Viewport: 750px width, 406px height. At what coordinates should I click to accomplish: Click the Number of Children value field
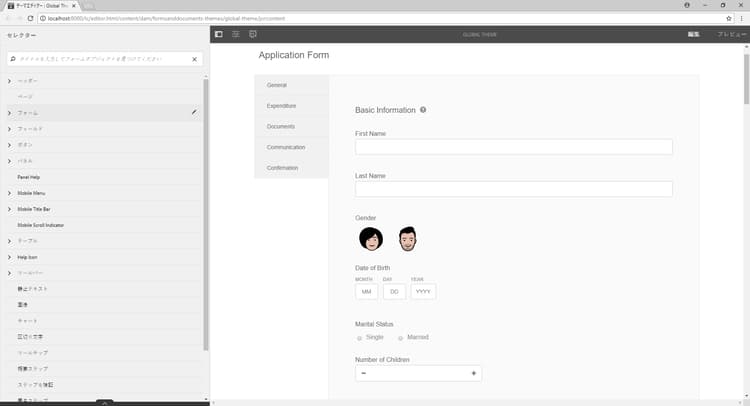[419, 373]
